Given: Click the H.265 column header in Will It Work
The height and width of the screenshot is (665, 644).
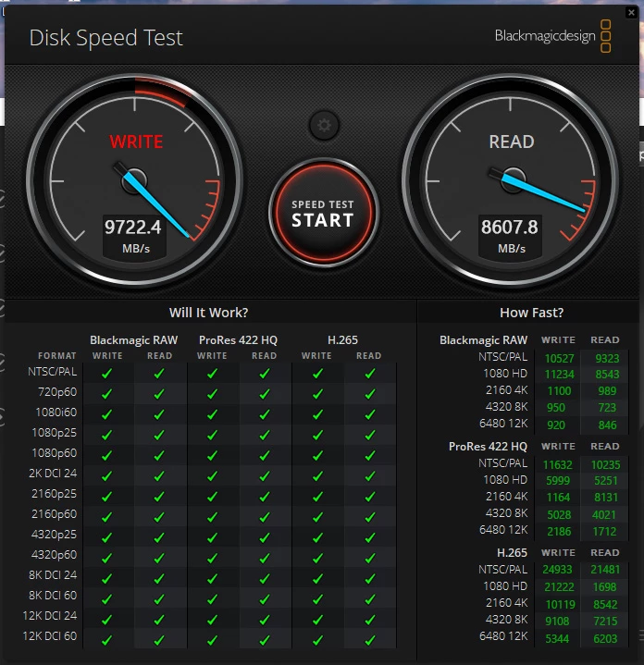Looking at the screenshot, I should click(342, 340).
